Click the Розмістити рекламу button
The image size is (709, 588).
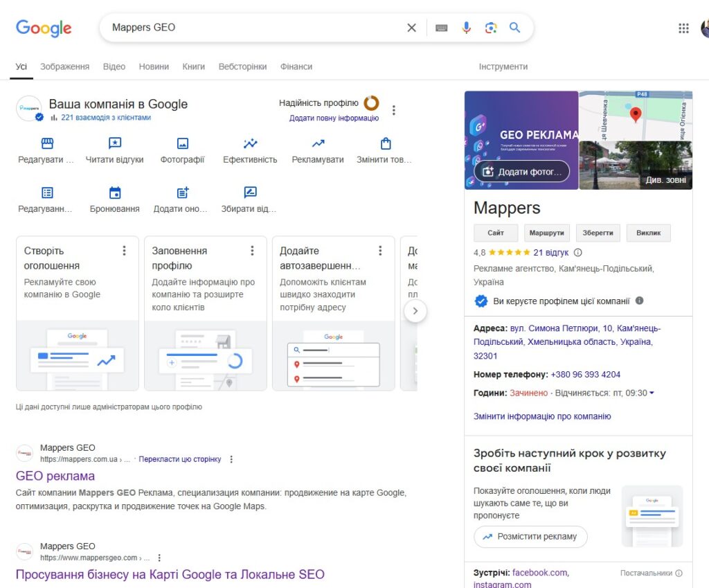530,537
